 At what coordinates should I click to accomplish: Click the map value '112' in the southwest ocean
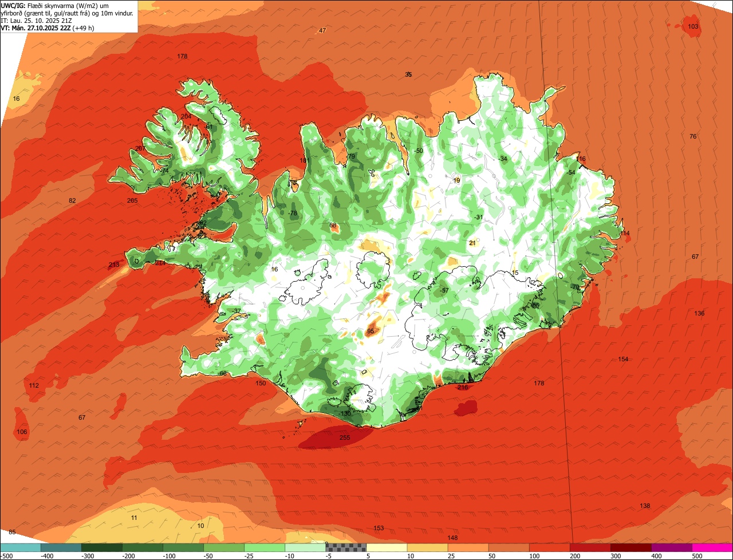[34, 385]
